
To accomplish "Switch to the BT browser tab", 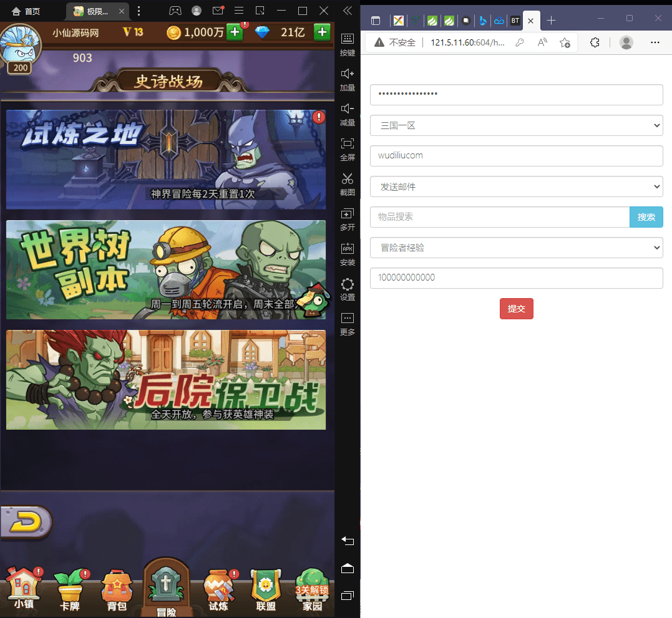I will (515, 21).
